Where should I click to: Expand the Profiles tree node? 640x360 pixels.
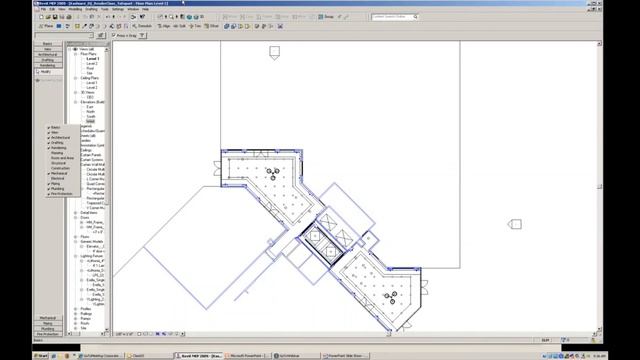76,309
